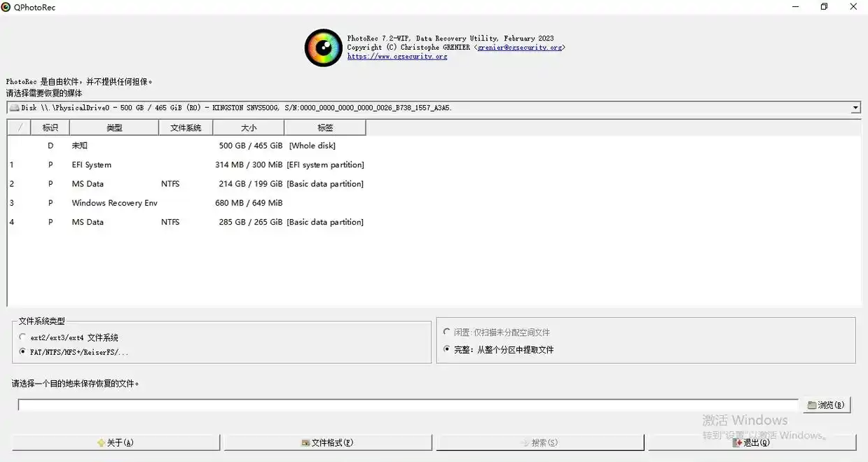Restore down the QPhotoRec window
The width and height of the screenshot is (868, 462).
coord(824,7)
